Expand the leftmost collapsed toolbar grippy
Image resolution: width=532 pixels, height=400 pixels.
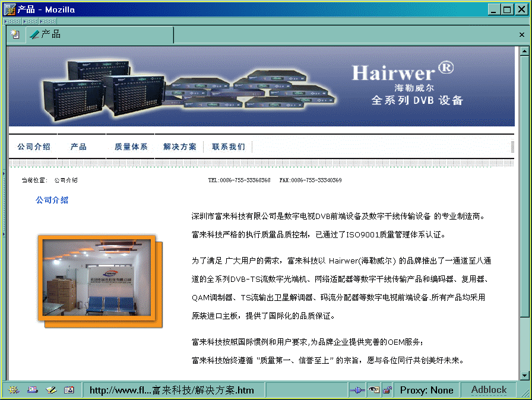pyautogui.click(x=12, y=21)
